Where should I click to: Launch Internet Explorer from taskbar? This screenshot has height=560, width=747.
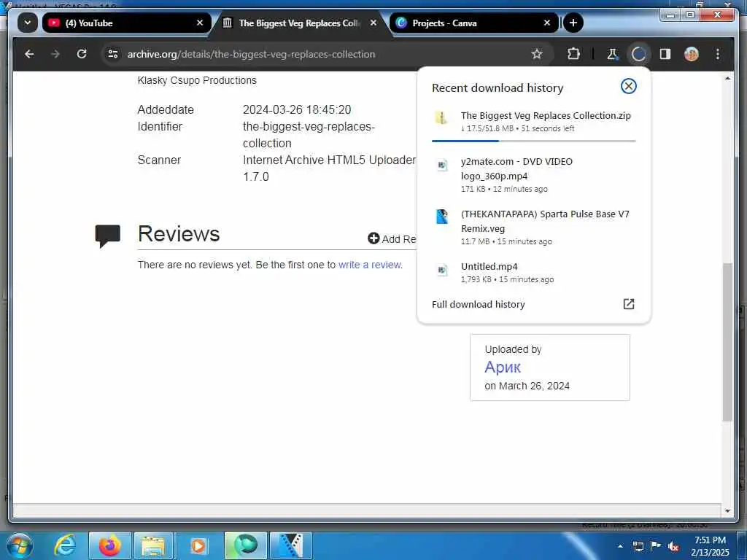tap(65, 545)
